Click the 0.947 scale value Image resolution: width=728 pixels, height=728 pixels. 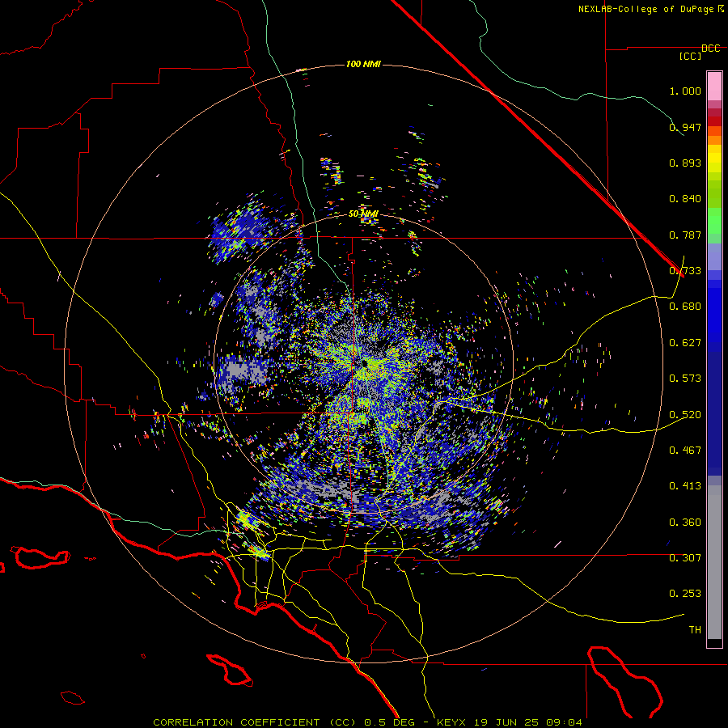[685, 127]
